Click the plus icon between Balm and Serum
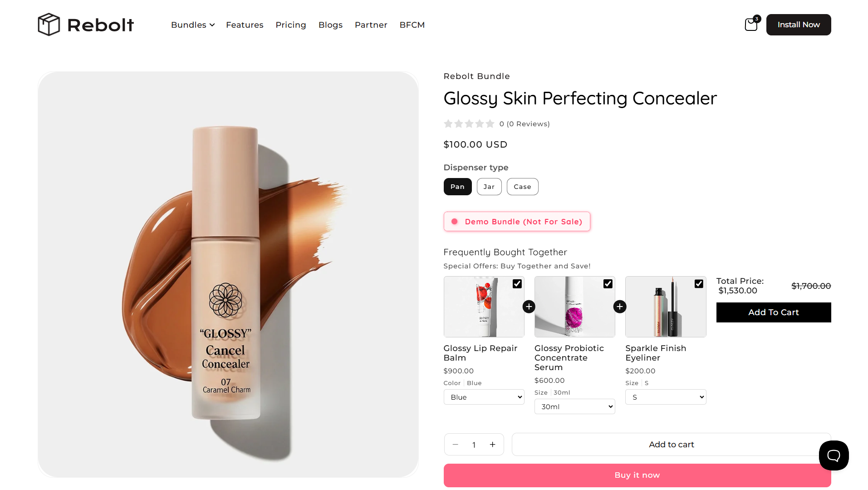This screenshot has width=868, height=490. (529, 307)
